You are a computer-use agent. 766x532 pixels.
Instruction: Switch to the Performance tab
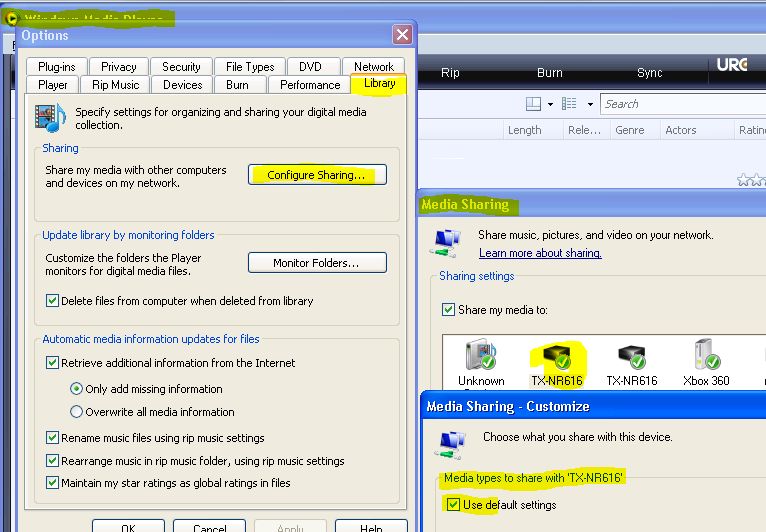(310, 85)
